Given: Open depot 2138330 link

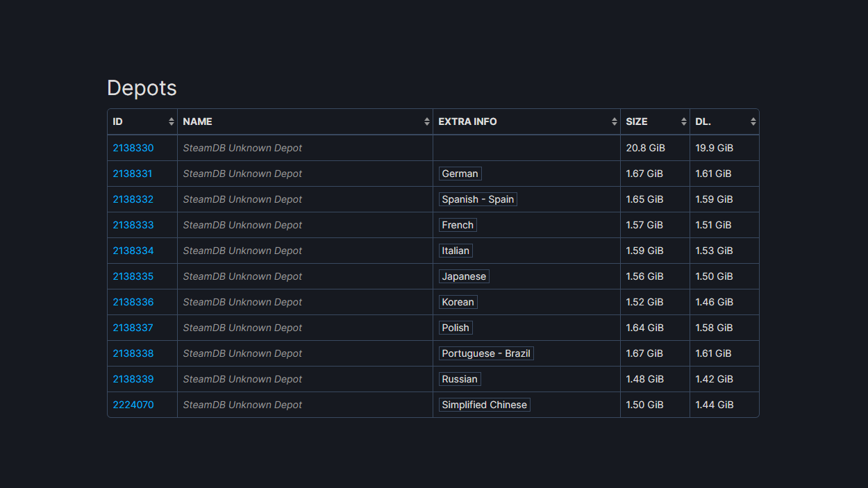Looking at the screenshot, I should (x=133, y=148).
